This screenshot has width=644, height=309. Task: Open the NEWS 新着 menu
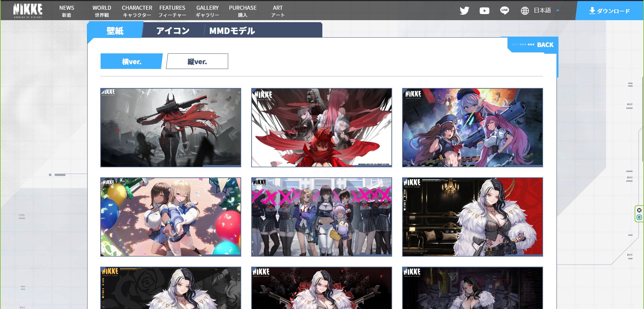click(66, 11)
